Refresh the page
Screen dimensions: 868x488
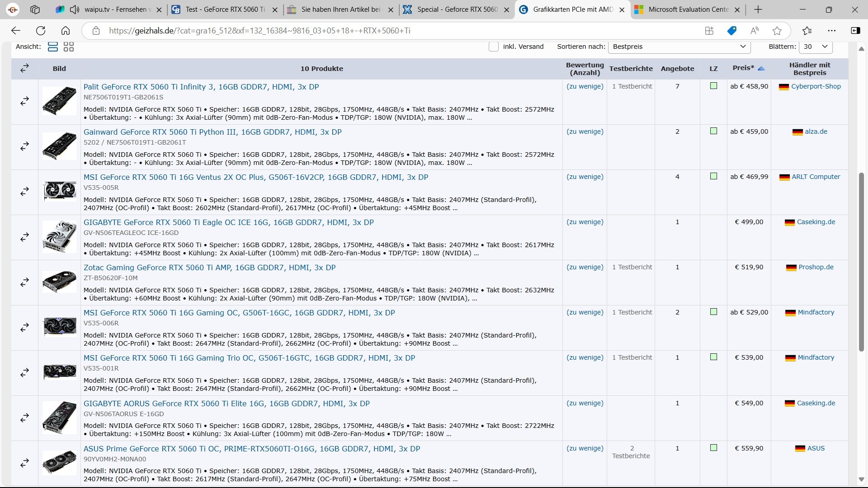(41, 31)
